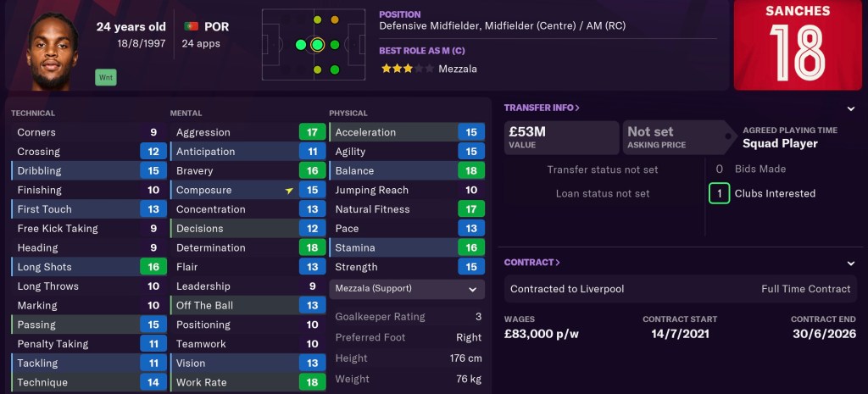The image size is (868, 394).
Task: Click the £53M value box
Action: pos(561,137)
